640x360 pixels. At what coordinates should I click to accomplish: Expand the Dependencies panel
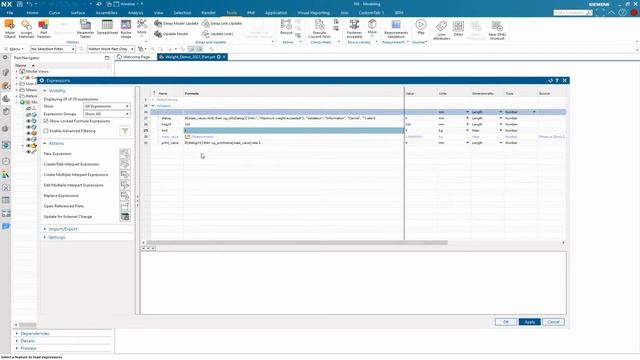pyautogui.click(x=35, y=333)
